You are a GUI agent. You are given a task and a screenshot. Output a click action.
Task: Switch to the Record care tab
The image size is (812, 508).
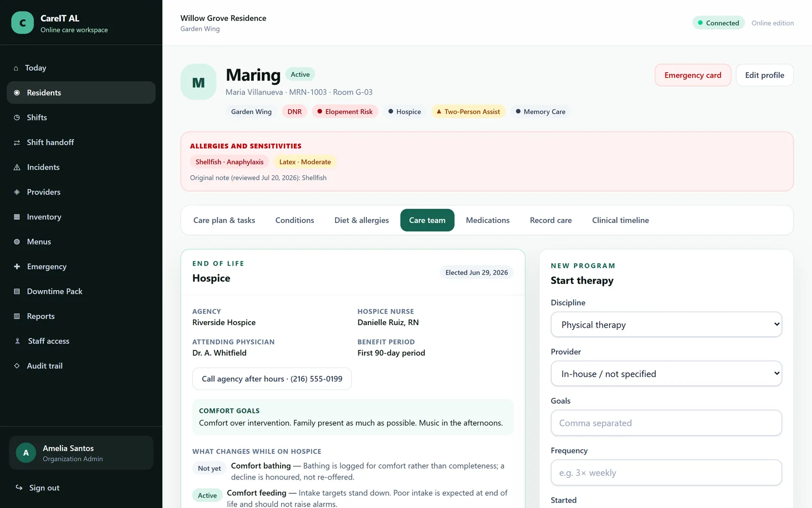pos(551,220)
